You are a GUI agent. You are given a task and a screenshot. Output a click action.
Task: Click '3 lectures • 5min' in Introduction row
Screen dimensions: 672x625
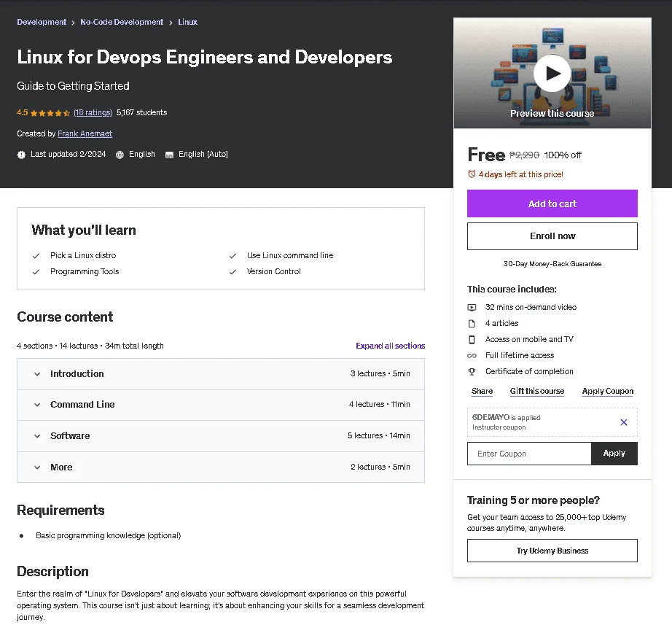click(x=380, y=373)
